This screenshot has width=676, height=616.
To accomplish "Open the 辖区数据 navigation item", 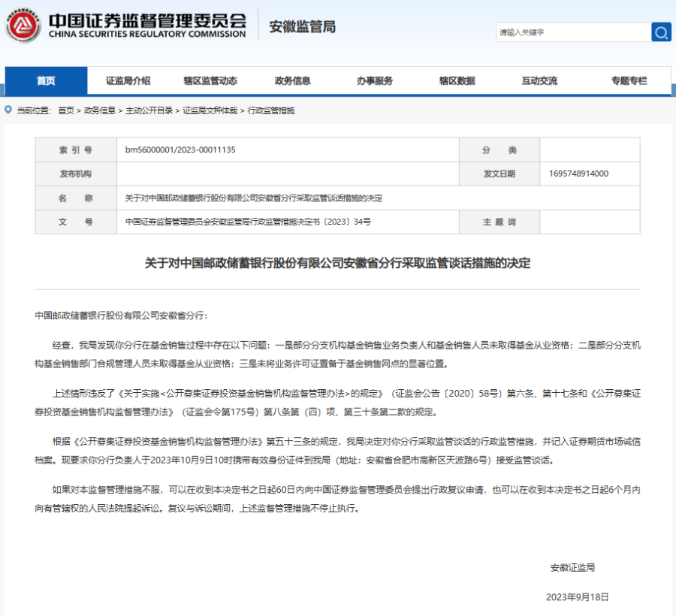I will (457, 81).
